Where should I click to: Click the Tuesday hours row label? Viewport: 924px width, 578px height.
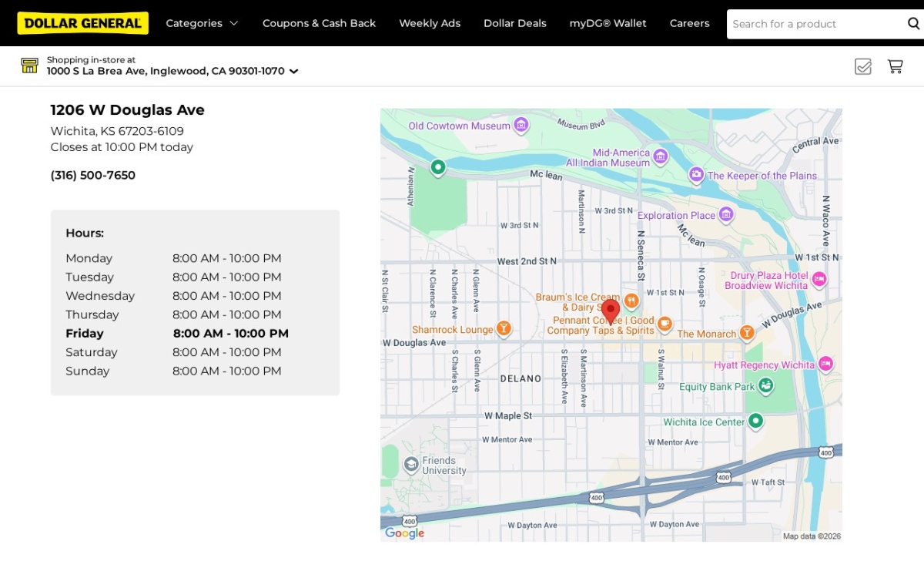pyautogui.click(x=89, y=277)
